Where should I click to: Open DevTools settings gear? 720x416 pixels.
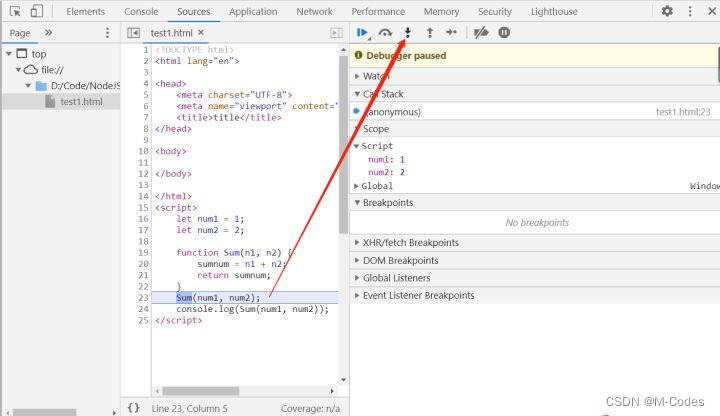tap(667, 11)
